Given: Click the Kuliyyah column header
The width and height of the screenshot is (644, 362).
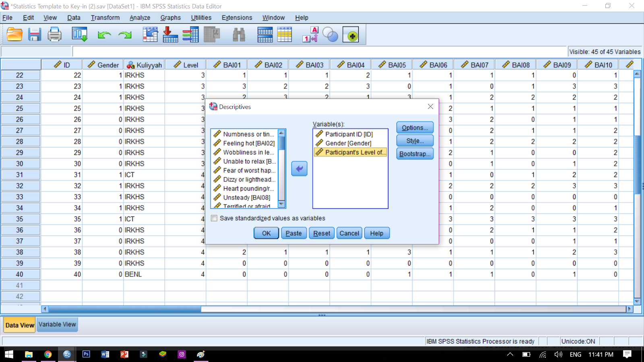Looking at the screenshot, I should pos(144,65).
